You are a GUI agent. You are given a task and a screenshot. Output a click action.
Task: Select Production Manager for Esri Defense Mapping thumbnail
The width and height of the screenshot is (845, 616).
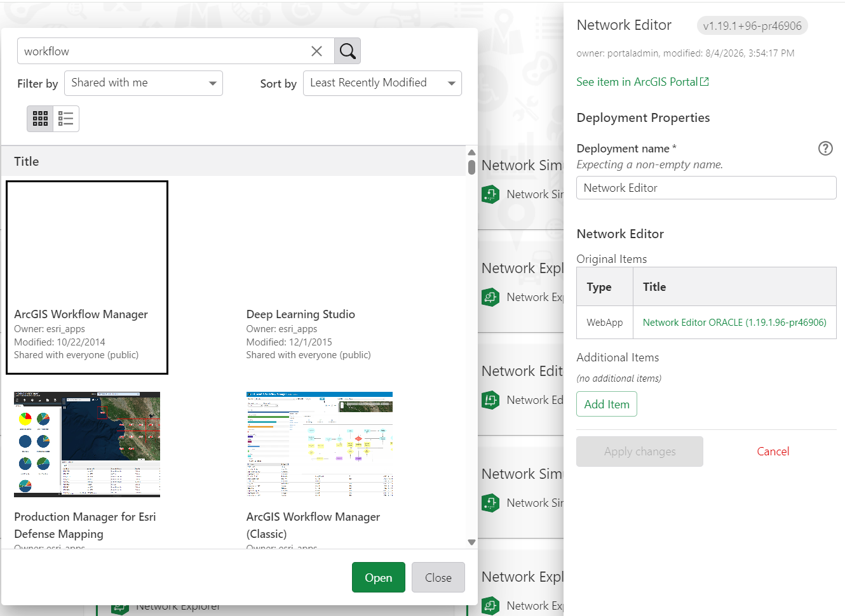tap(87, 445)
